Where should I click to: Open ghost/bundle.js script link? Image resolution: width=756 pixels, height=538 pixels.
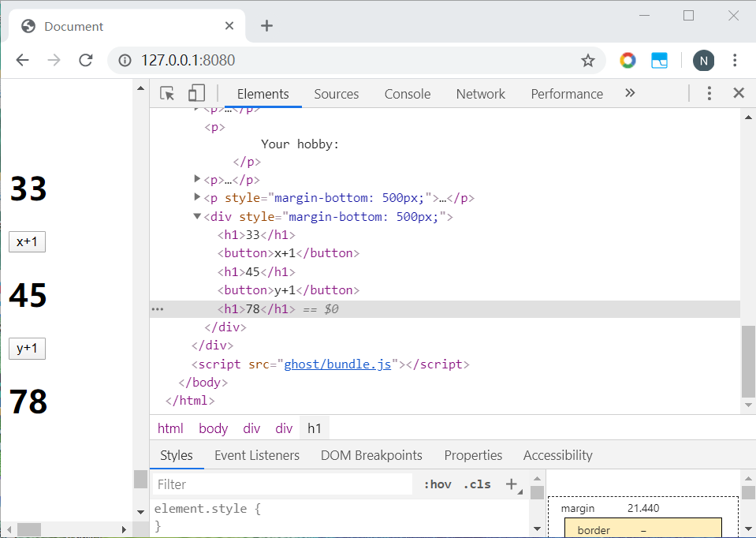(x=337, y=364)
